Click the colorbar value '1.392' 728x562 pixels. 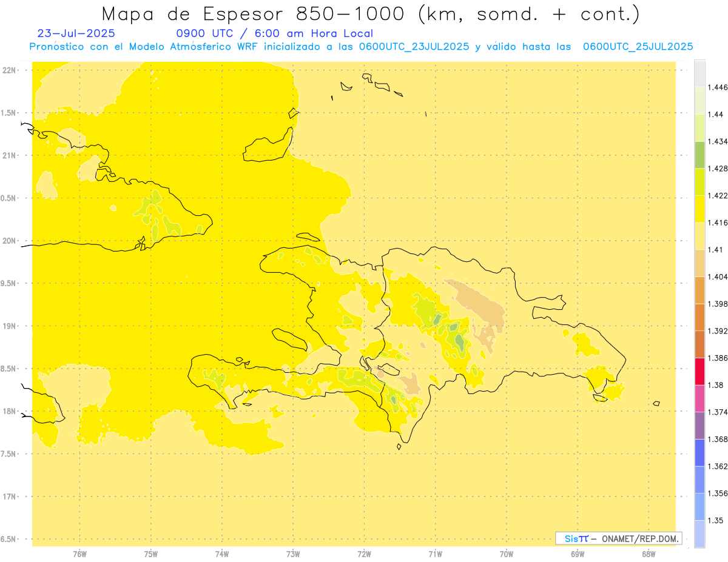click(x=718, y=331)
